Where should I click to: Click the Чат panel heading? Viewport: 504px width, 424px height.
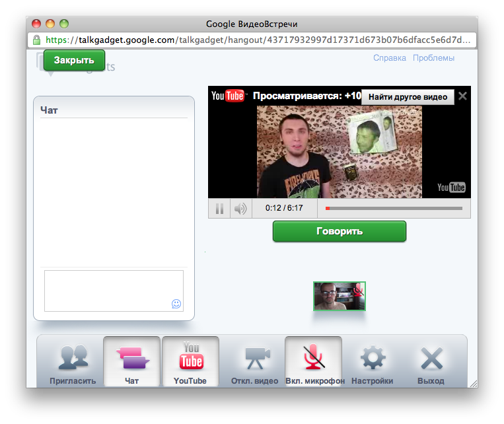point(49,110)
